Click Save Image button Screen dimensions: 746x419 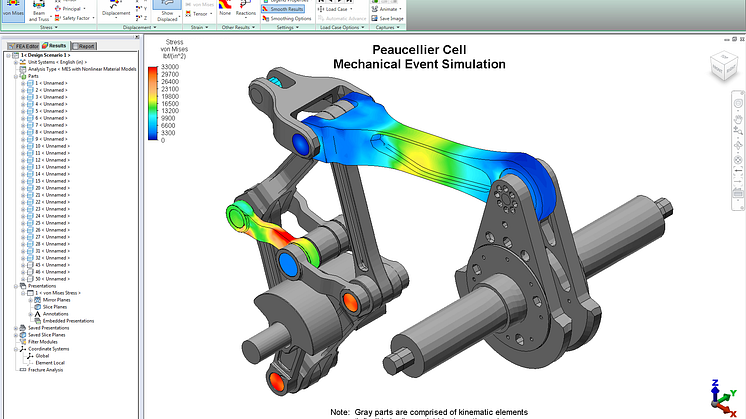point(387,19)
